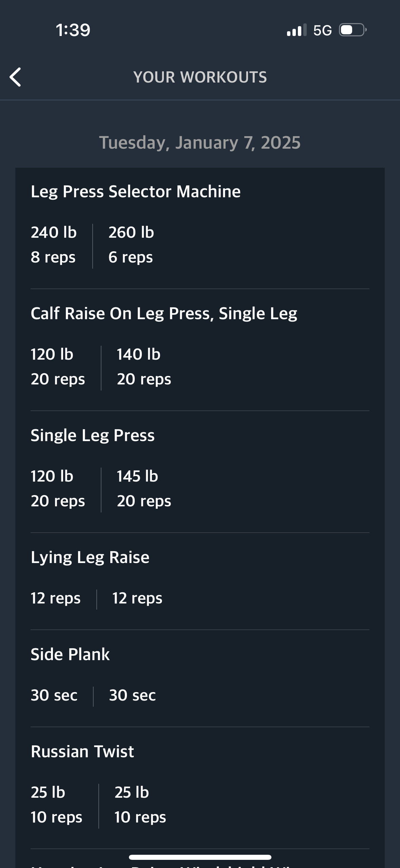
Task: Tap the home indicator bar at bottom
Action: [200, 857]
